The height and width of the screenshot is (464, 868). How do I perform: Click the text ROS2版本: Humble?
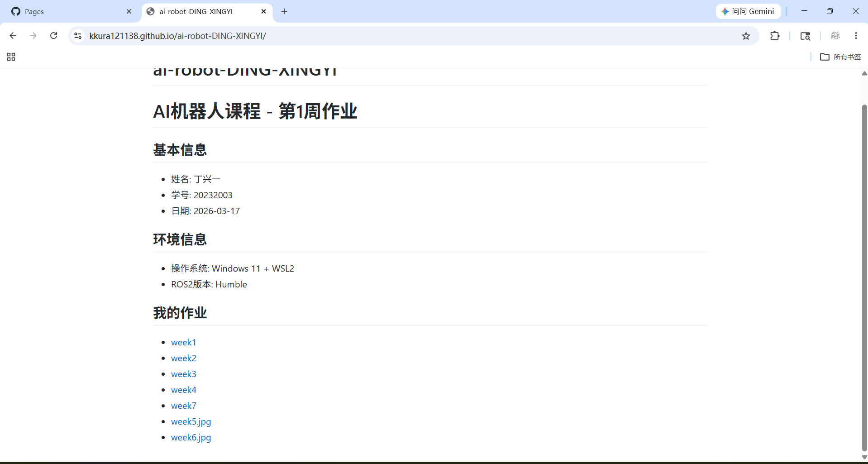[209, 284]
